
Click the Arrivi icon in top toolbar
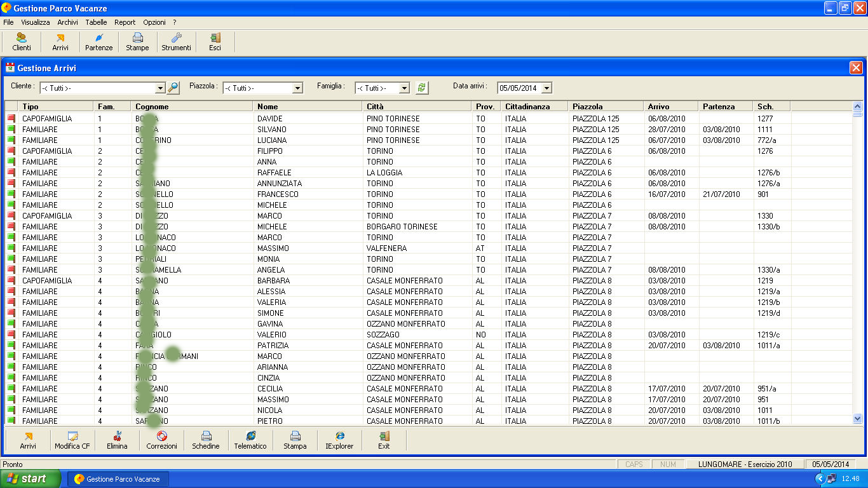(60, 42)
